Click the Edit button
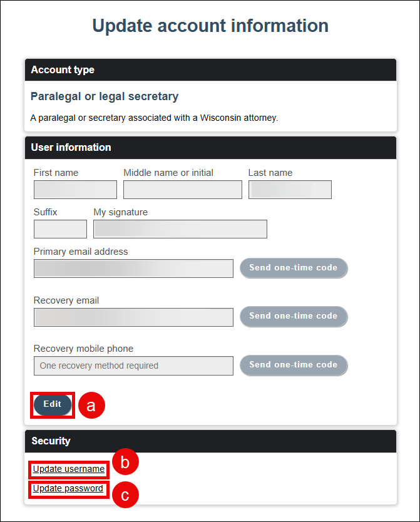Image resolution: width=420 pixels, height=522 pixels. pyautogui.click(x=53, y=404)
